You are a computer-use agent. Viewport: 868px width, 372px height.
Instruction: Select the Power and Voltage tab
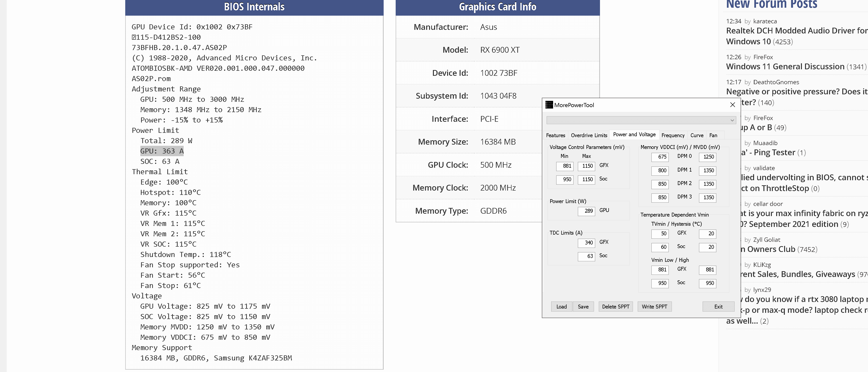[634, 134]
